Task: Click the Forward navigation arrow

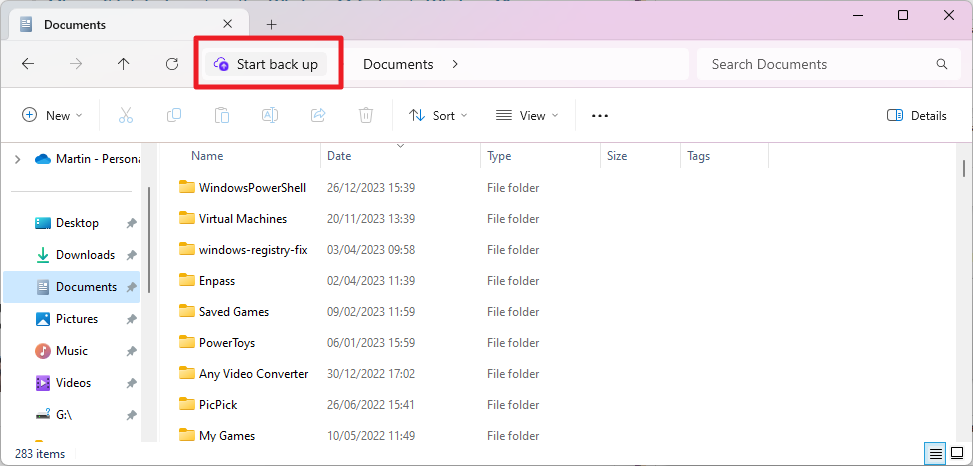Action: point(76,64)
